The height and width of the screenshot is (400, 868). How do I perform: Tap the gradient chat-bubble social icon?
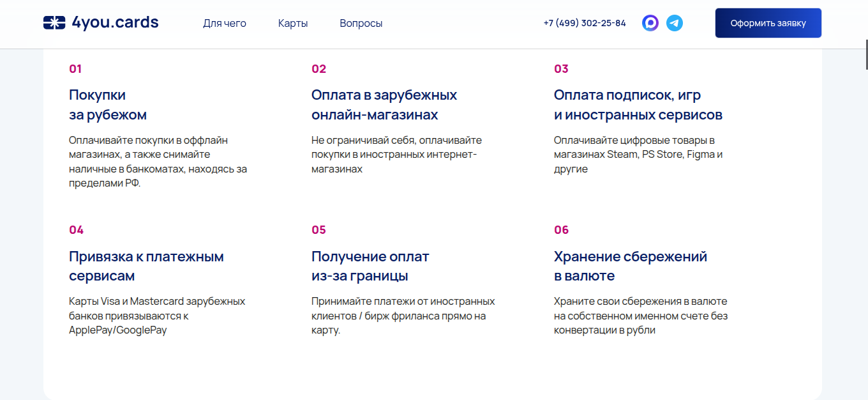click(650, 22)
